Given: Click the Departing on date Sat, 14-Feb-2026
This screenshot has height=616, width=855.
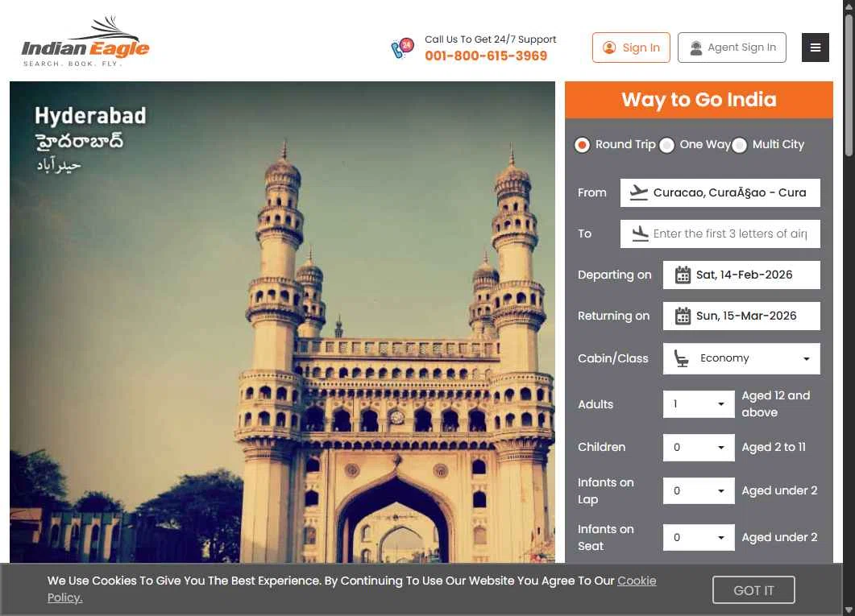Looking at the screenshot, I should pos(741,275).
